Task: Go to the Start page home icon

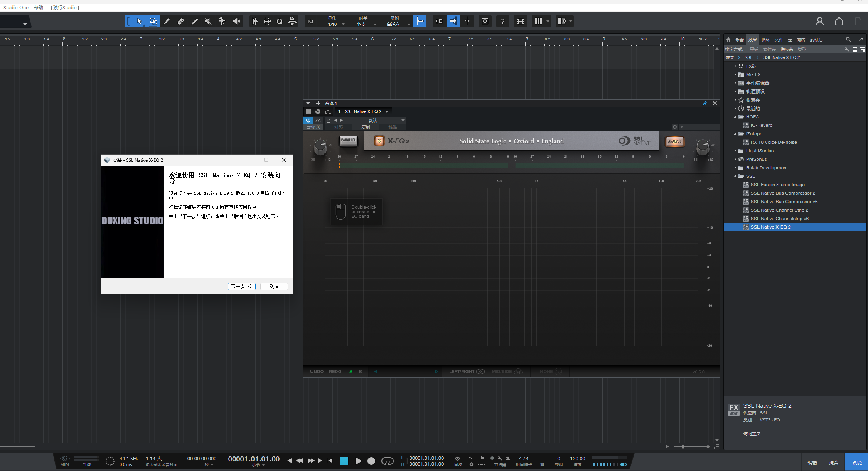Action: coord(839,21)
